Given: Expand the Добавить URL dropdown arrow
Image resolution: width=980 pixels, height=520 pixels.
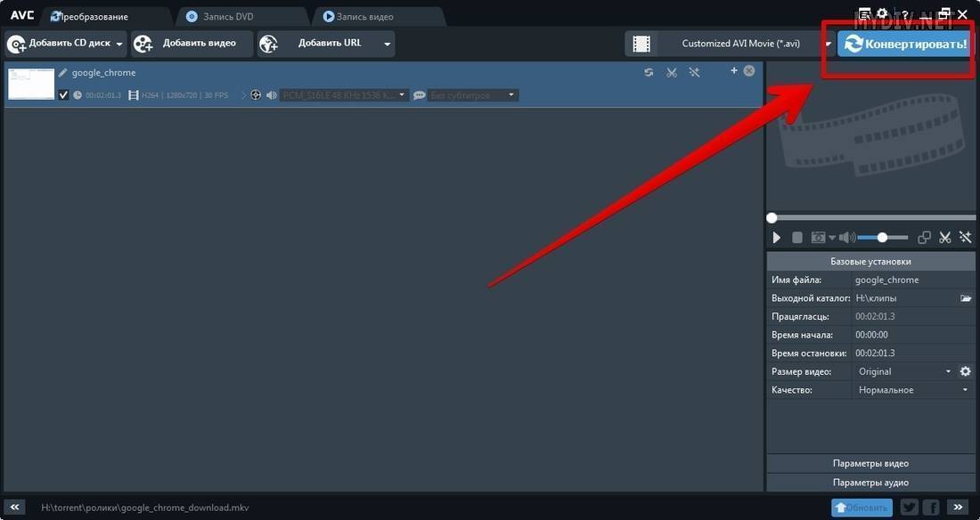Looking at the screenshot, I should (388, 45).
